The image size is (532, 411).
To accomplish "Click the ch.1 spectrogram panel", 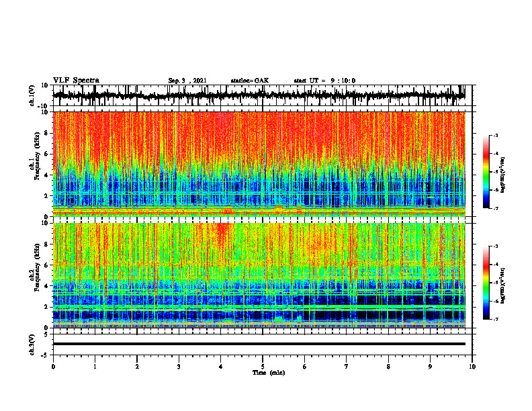I will (259, 164).
